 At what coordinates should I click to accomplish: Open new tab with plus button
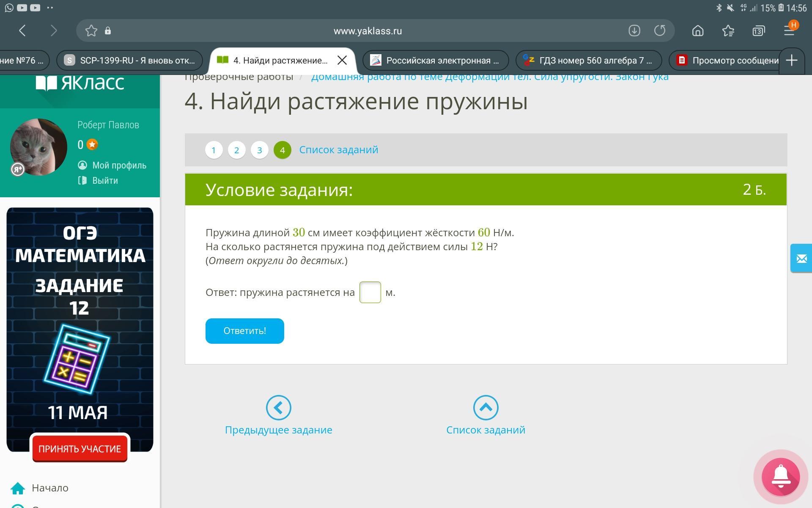coord(791,61)
